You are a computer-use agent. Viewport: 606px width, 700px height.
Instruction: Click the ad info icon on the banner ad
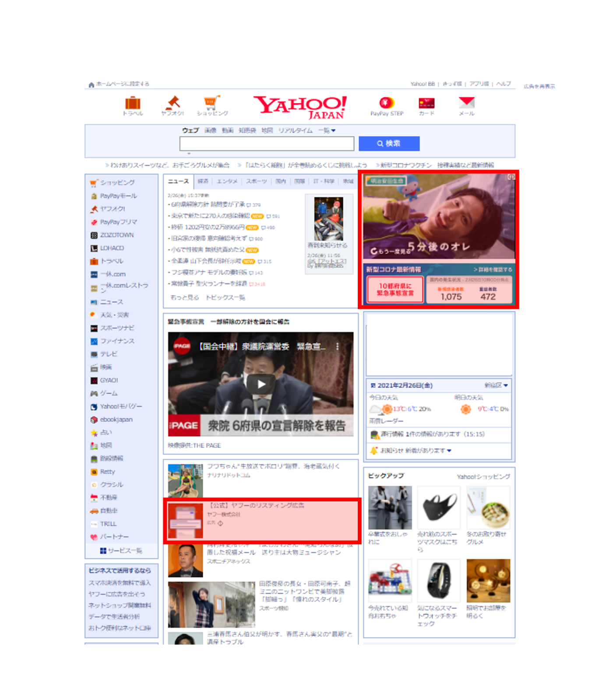click(x=511, y=177)
